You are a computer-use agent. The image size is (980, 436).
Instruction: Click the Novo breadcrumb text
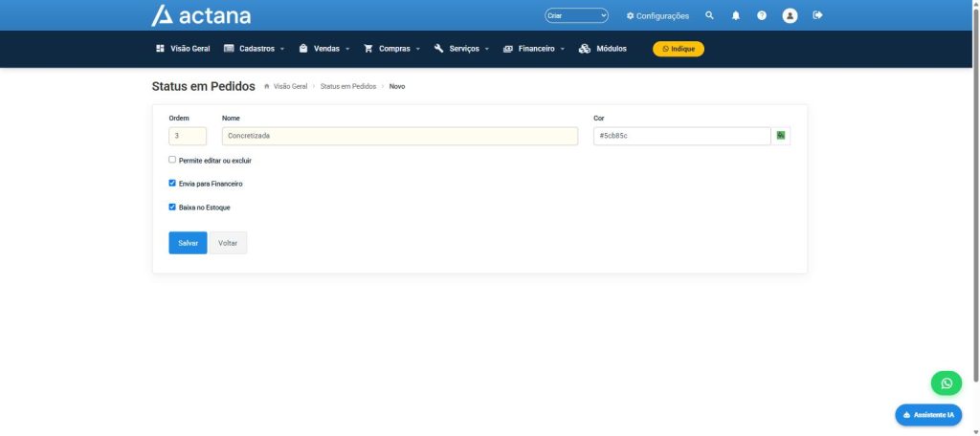(x=397, y=87)
